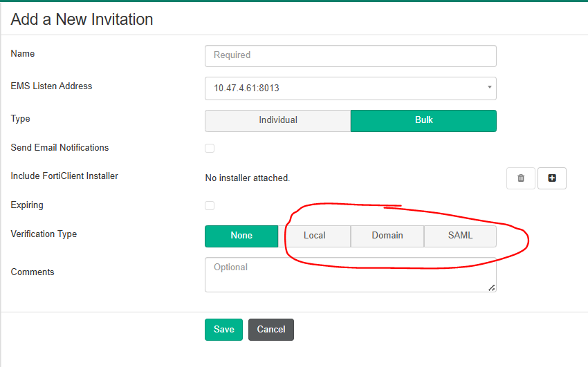Viewport: 588px width, 367px height.
Task: Click the trash icon to remove installer
Action: pos(520,178)
